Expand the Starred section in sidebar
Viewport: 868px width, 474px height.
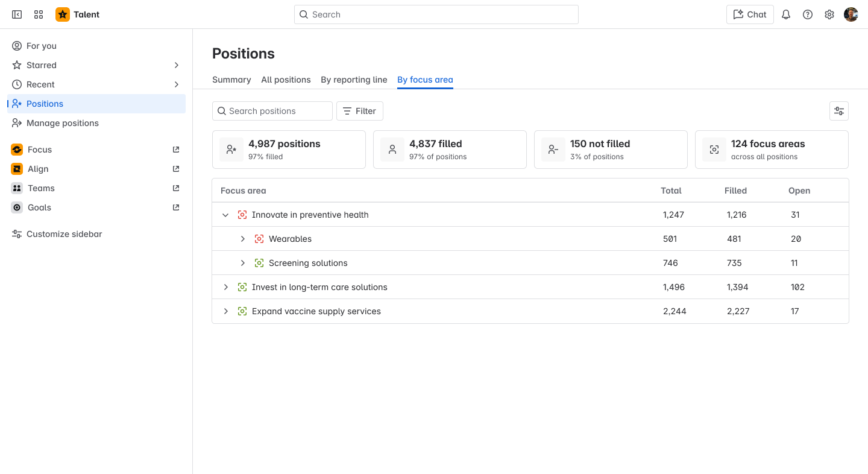(177, 65)
